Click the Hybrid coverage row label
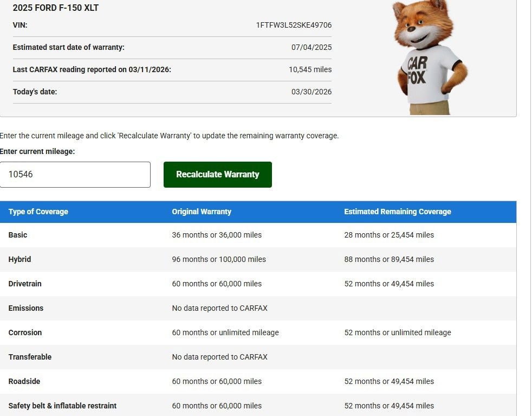This screenshot has height=416, width=532. (x=20, y=259)
